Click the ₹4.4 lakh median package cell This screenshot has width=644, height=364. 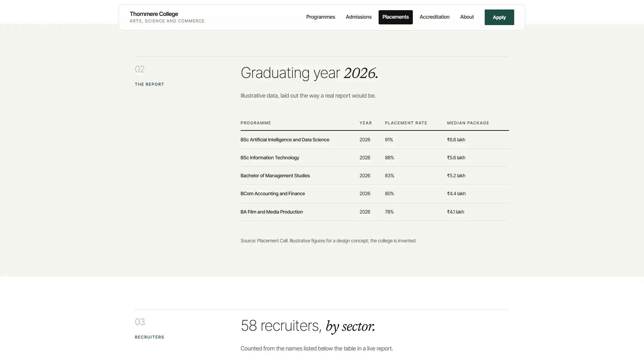pos(456,194)
